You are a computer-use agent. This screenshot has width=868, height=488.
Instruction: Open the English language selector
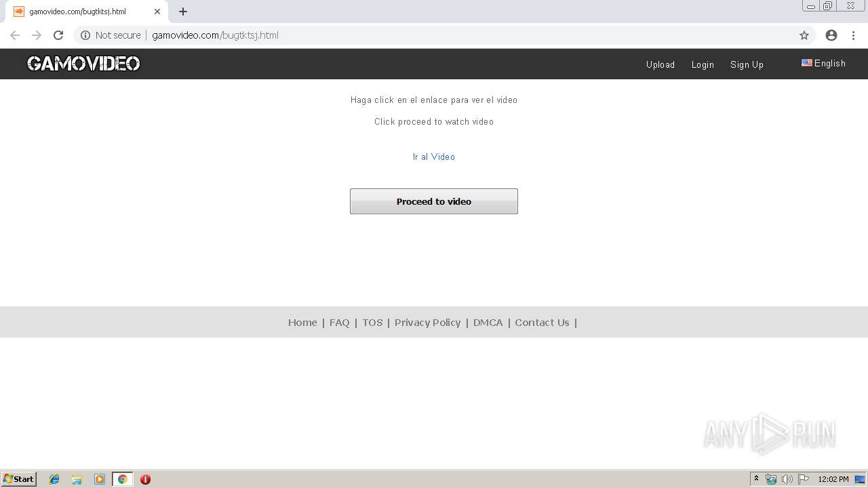823,63
